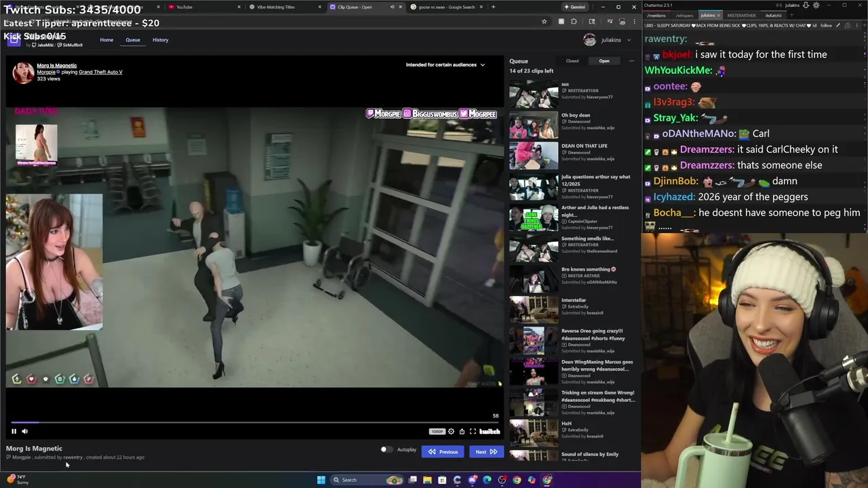
Task: Open Twitch logo link in player
Action: 490,432
